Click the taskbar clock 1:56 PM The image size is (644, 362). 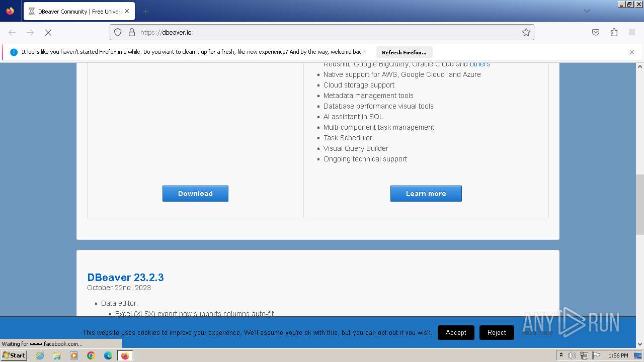coord(618,355)
